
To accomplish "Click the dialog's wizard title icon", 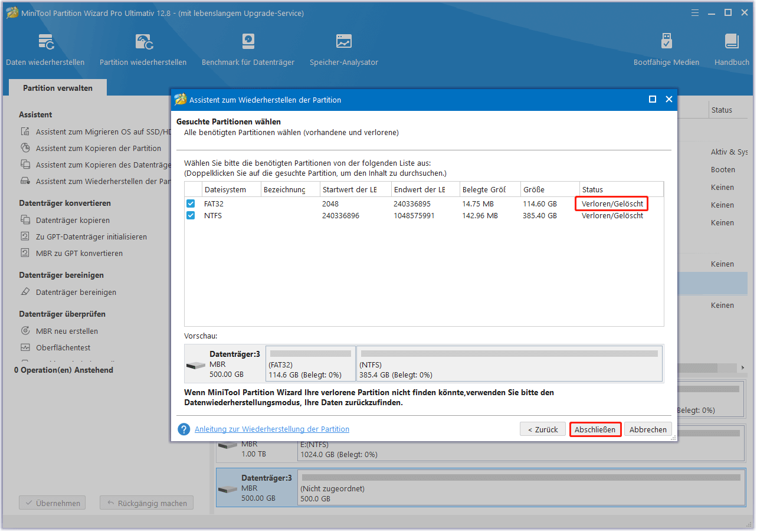I will [x=180, y=100].
